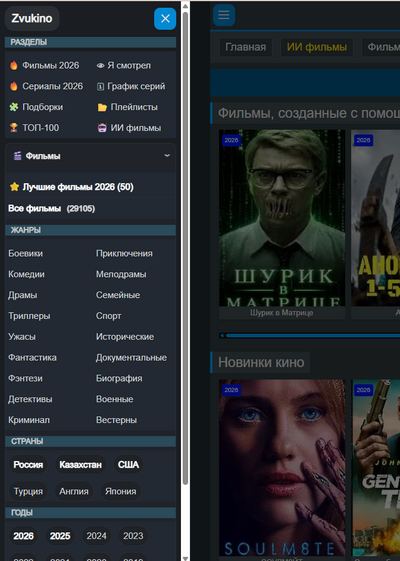Select the Драмы genre
The height and width of the screenshot is (561, 400).
[x=23, y=295]
